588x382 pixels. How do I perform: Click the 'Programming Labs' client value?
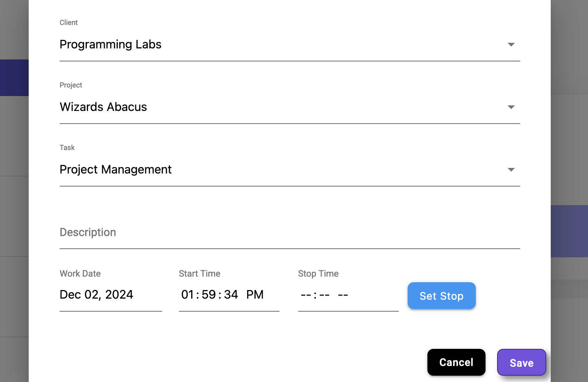pyautogui.click(x=111, y=45)
